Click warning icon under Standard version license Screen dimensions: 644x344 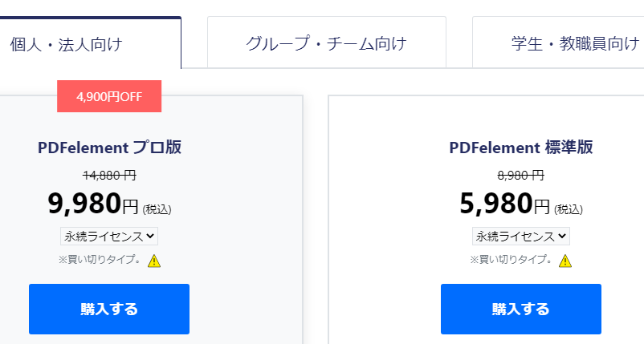pos(565,261)
